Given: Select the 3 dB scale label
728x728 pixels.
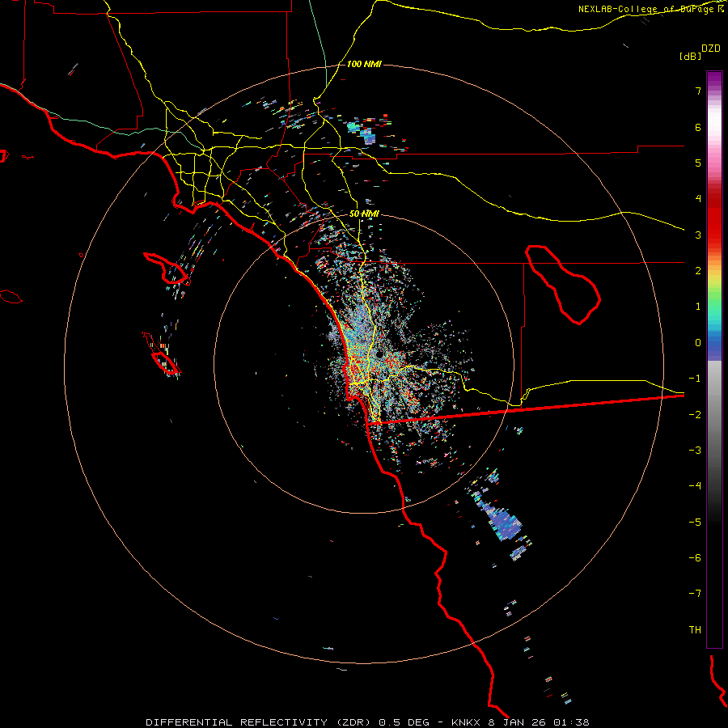Looking at the screenshot, I should 698,235.
